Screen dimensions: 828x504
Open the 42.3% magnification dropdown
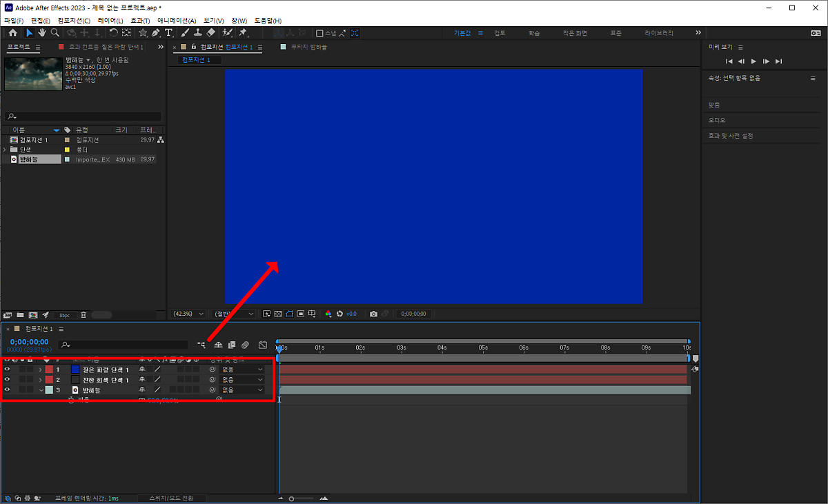[188, 314]
